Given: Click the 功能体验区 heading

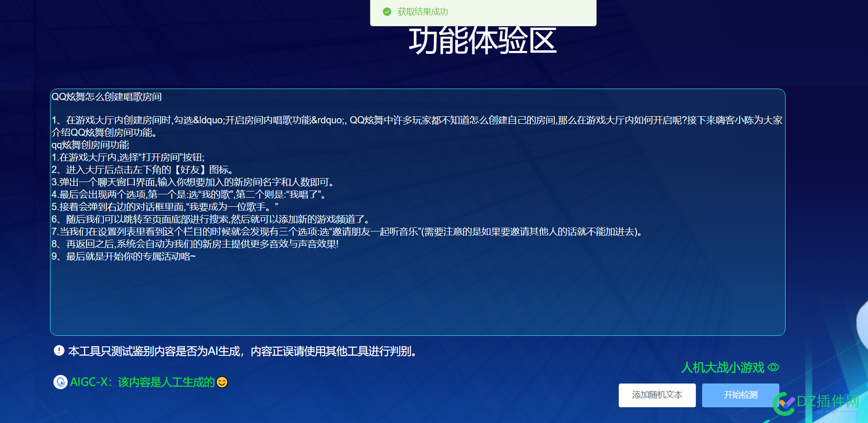Looking at the screenshot, I should click(x=482, y=40).
